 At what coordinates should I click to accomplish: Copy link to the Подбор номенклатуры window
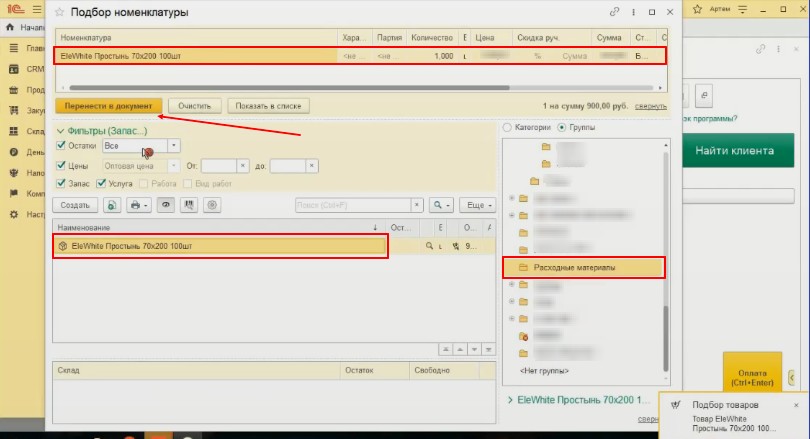point(614,11)
